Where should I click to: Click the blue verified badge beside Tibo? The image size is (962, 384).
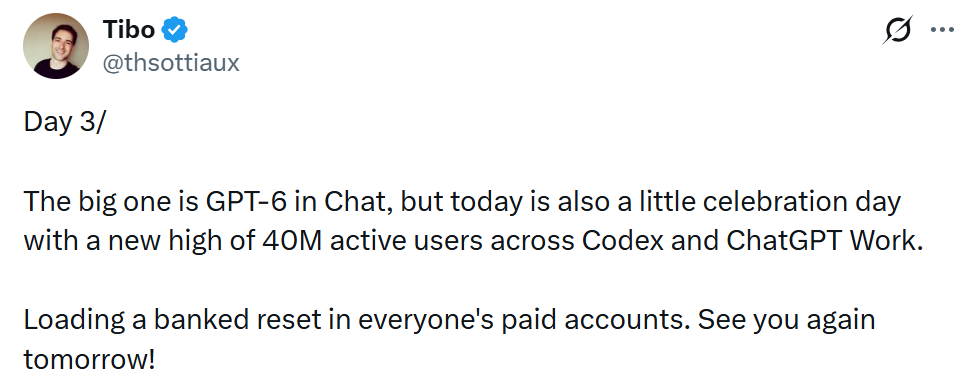(175, 29)
